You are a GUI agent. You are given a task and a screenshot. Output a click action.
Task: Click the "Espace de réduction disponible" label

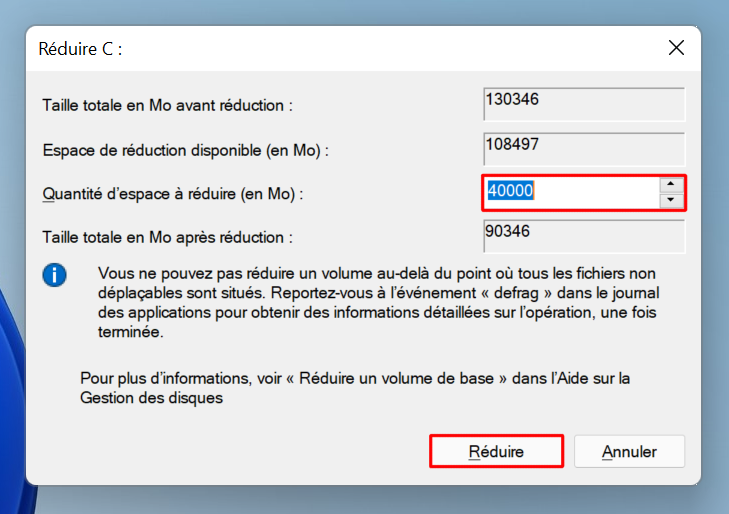click(x=186, y=151)
